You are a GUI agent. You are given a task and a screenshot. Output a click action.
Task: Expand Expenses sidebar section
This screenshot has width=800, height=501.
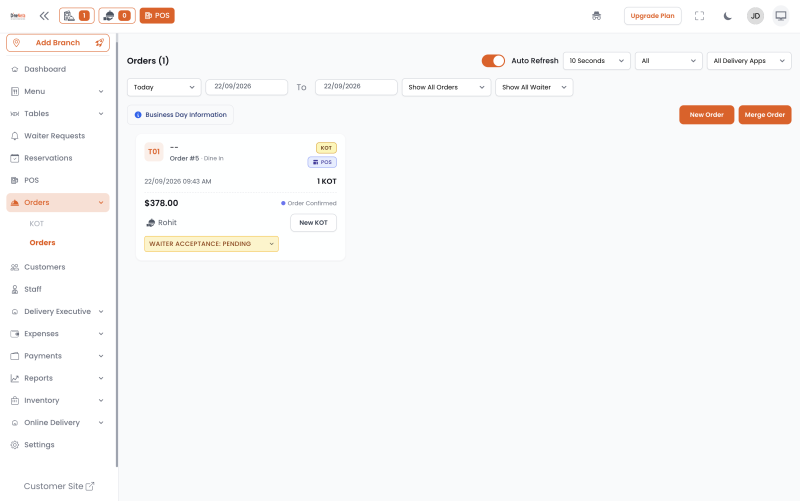[58, 334]
